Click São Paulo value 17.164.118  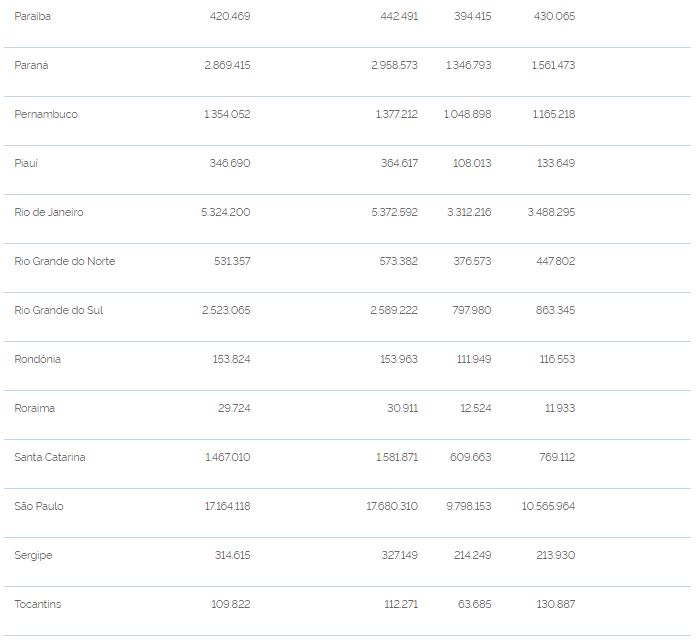227,506
